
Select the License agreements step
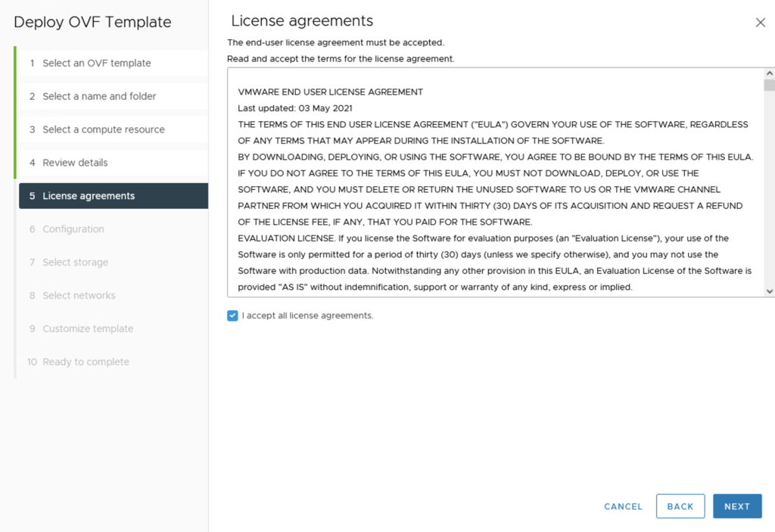click(x=89, y=196)
